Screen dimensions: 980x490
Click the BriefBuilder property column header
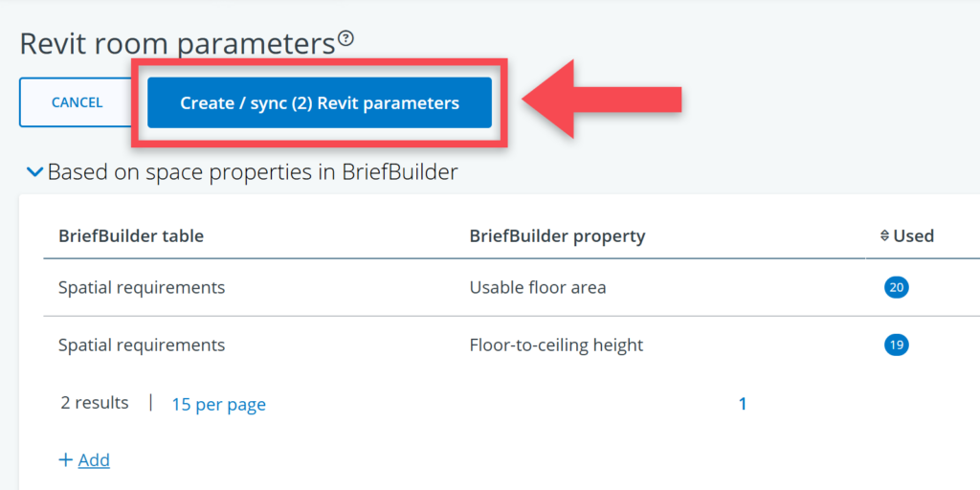coord(557,235)
